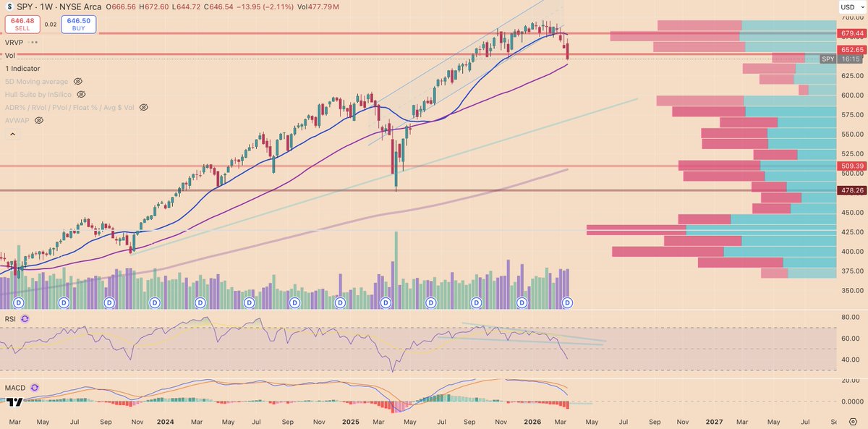Select the VRVP indicator label
Screen dimensions: 868x429
(x=14, y=43)
